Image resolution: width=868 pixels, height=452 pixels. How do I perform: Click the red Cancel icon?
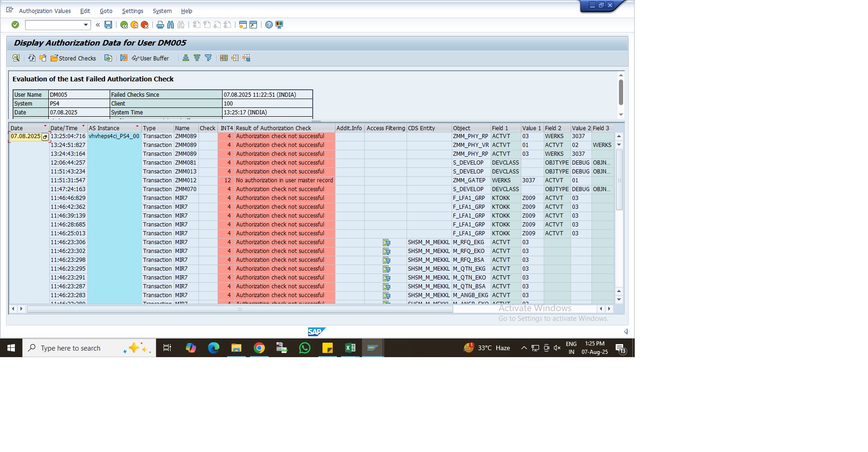click(145, 25)
